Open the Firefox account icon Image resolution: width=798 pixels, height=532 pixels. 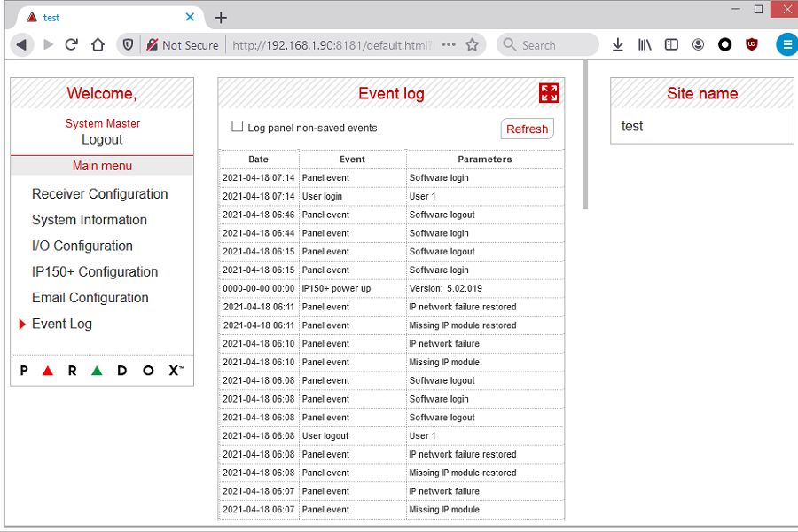698,44
